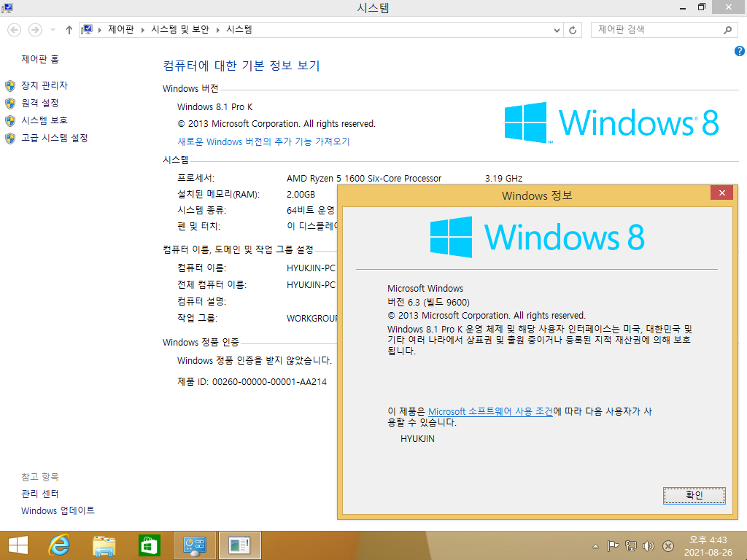Click 새로운 Windows 버전의 추가 기능 가져오기 link
Viewport: 747px width, 560px height.
(263, 141)
